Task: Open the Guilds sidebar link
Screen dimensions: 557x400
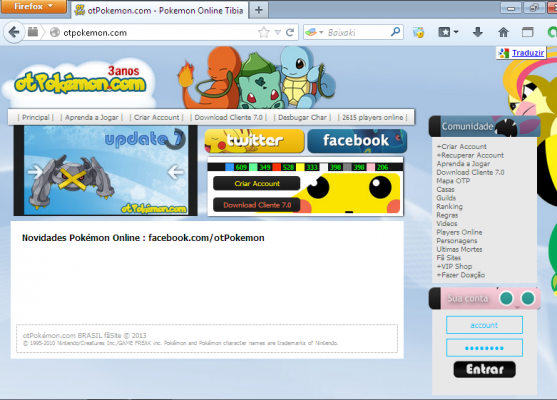Action: click(446, 198)
